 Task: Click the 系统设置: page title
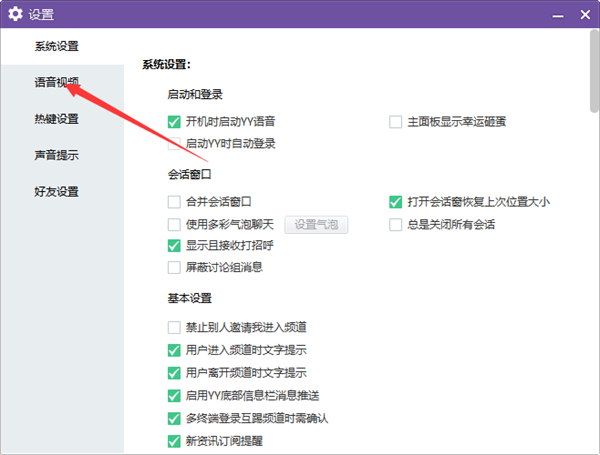tap(166, 64)
